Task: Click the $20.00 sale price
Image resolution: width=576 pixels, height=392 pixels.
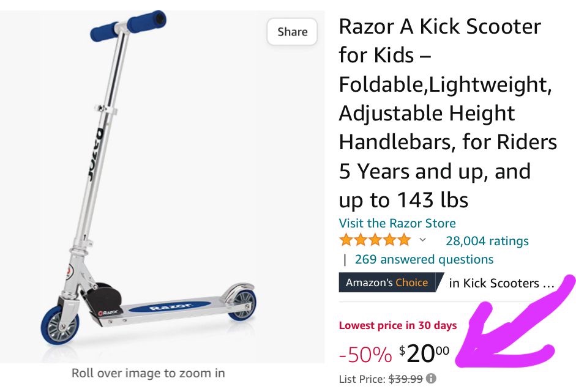Action: (x=424, y=353)
